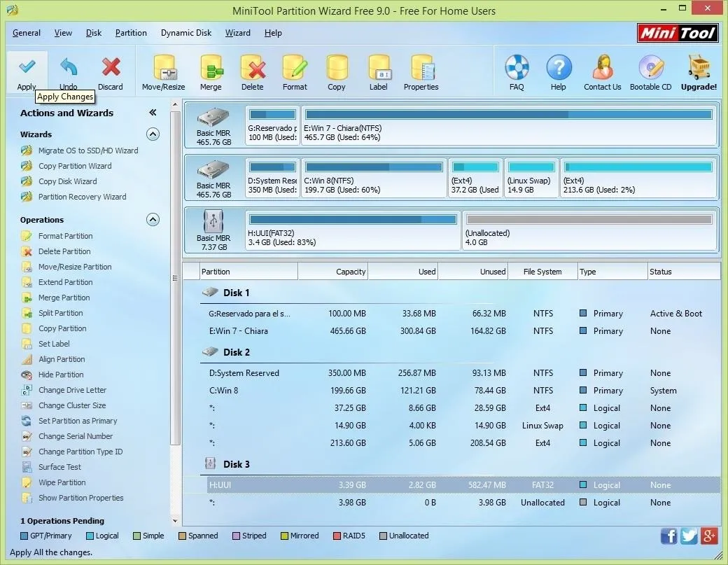Collapse the Wizards section
The width and height of the screenshot is (728, 565).
point(153,134)
